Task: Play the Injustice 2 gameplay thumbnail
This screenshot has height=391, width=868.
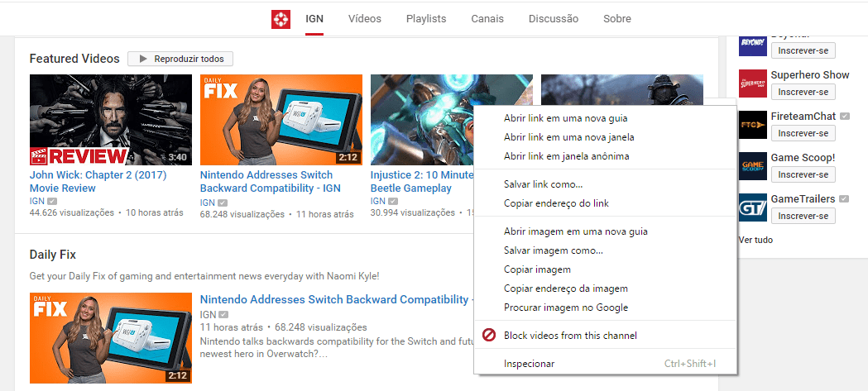Action: pos(422,120)
